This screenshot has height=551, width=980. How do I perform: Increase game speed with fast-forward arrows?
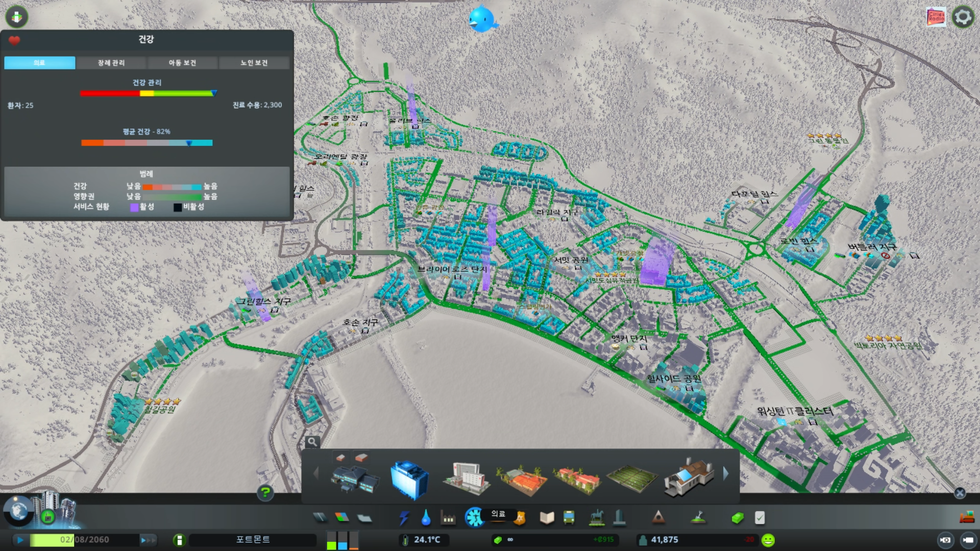(148, 540)
